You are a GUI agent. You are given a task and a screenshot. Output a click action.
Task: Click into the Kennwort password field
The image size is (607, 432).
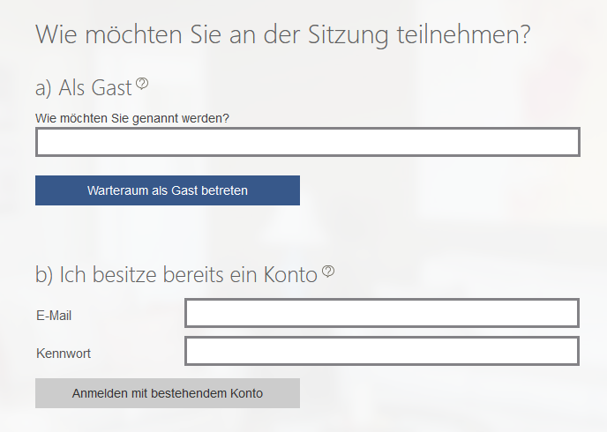(x=382, y=351)
